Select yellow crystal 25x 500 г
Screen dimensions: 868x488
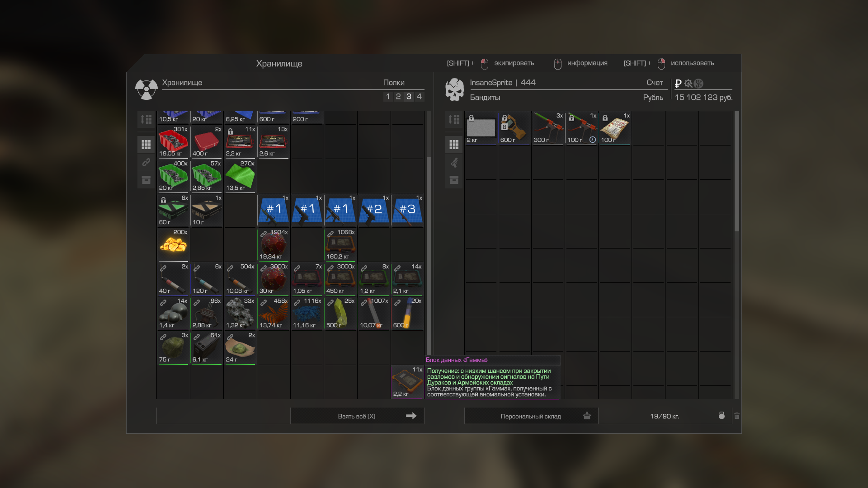point(340,313)
